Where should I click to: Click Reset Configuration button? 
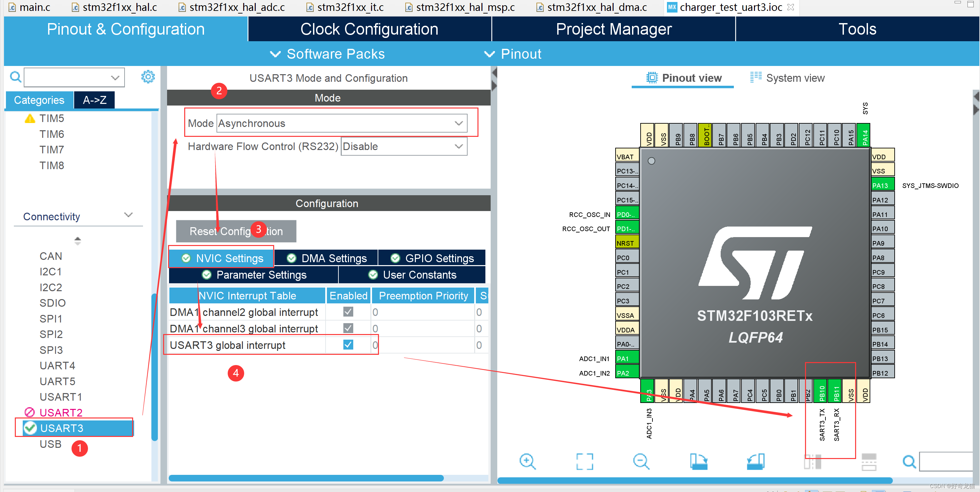coord(236,231)
